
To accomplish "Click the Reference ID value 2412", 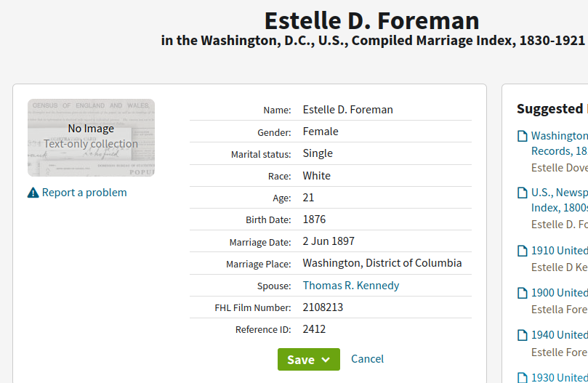I will click(314, 329).
